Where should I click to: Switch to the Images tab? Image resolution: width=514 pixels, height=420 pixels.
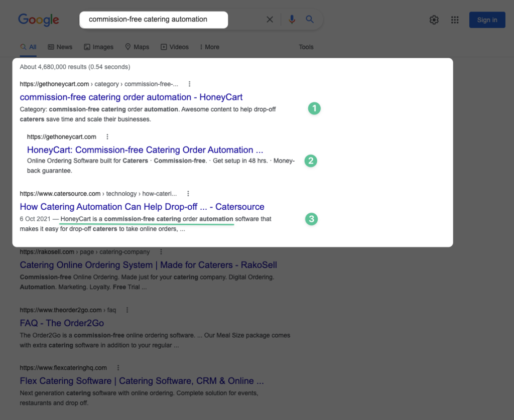[99, 47]
